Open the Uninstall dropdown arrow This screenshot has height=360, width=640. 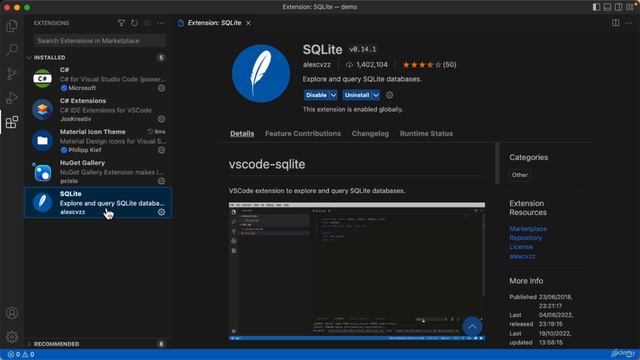[x=376, y=95]
